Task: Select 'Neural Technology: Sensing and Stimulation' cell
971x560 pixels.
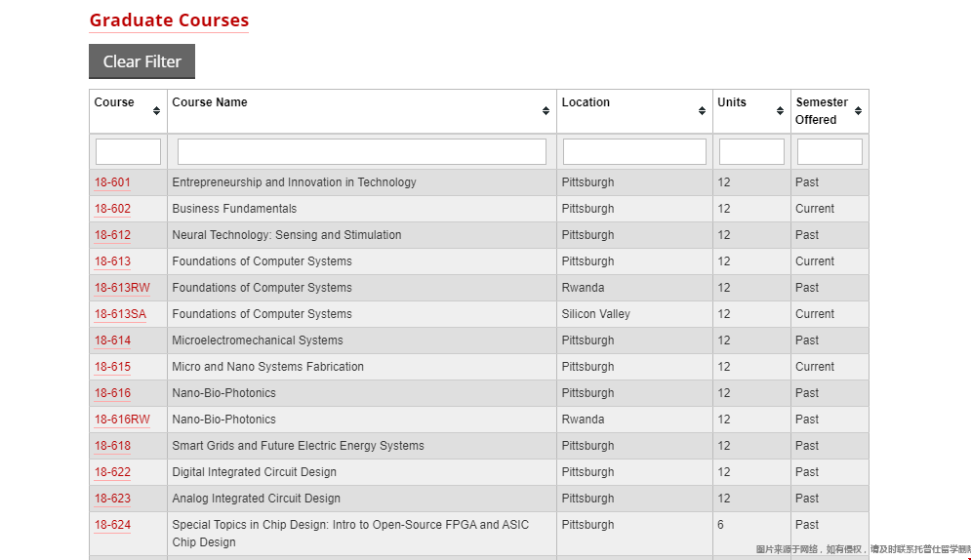Action: coord(362,235)
